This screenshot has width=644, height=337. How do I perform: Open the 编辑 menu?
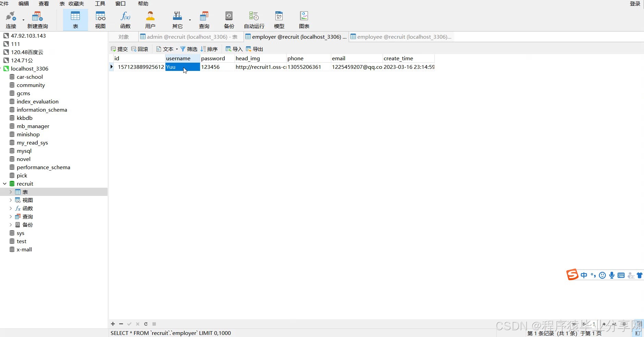click(x=24, y=3)
